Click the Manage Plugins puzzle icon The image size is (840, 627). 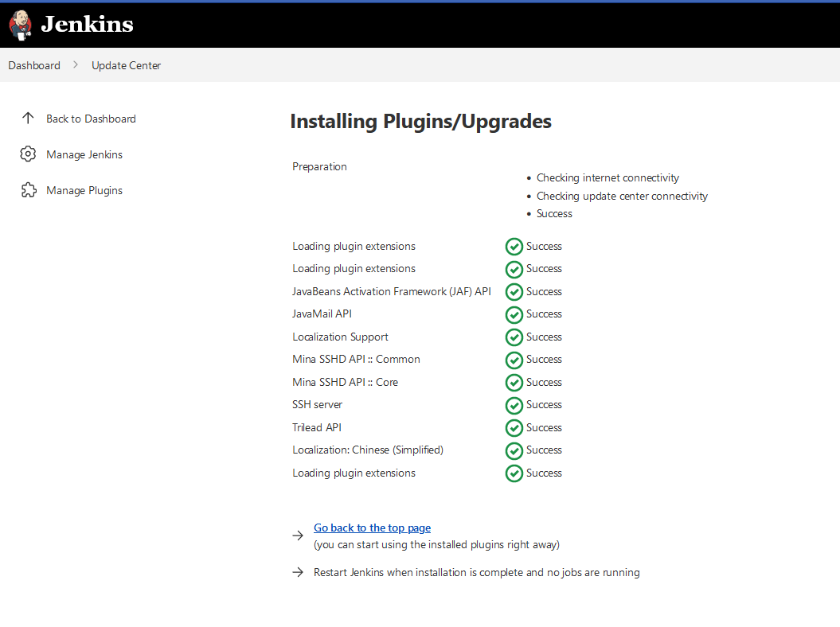coord(29,190)
